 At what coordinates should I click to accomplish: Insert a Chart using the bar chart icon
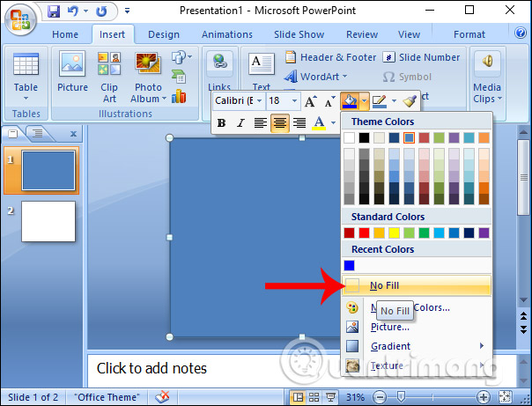[x=179, y=96]
